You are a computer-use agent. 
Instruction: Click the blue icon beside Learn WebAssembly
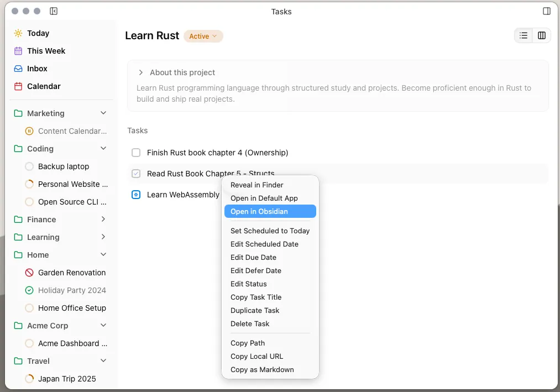tap(136, 195)
